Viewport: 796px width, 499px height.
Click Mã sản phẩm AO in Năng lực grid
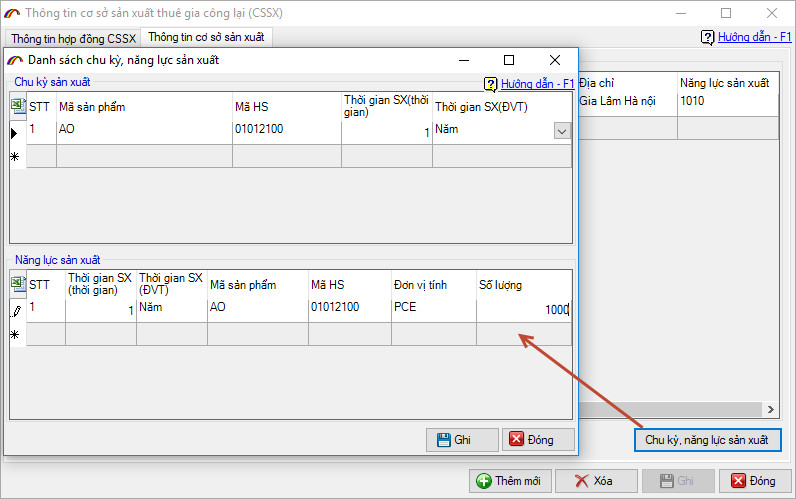[x=258, y=310]
